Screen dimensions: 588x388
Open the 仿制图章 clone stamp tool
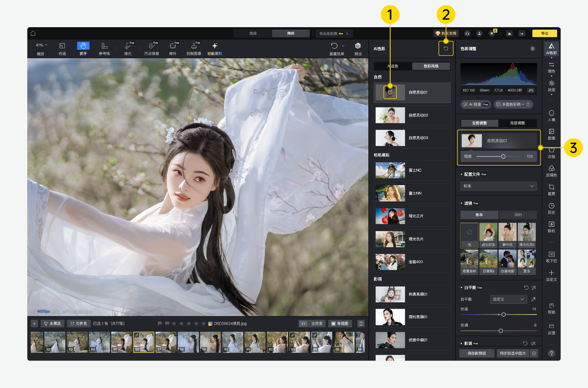(x=194, y=49)
